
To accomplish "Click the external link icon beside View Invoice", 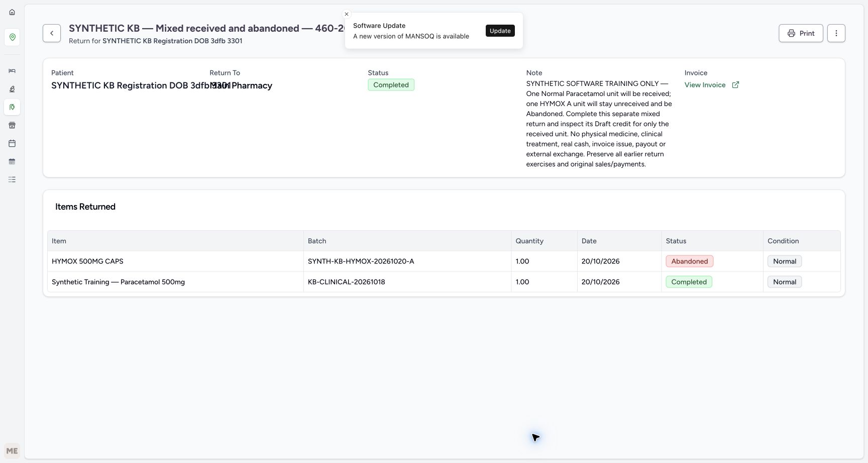I will pos(735,85).
